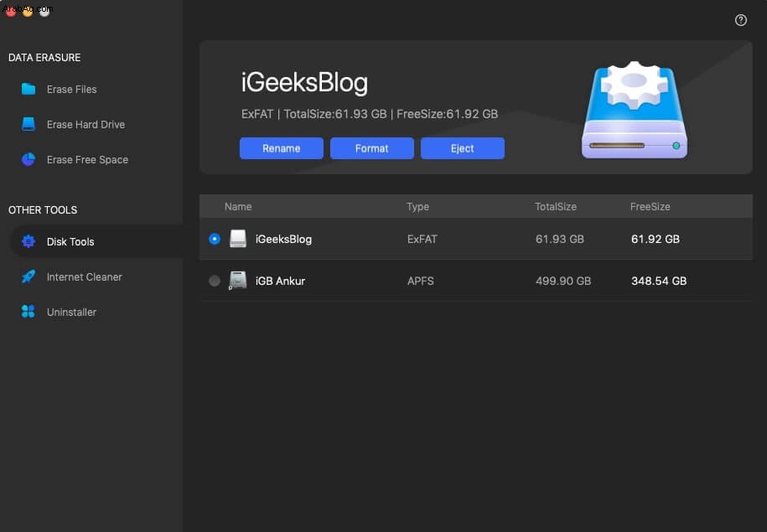Open Erase Files folder icon
The width and height of the screenshot is (767, 532).
click(29, 89)
